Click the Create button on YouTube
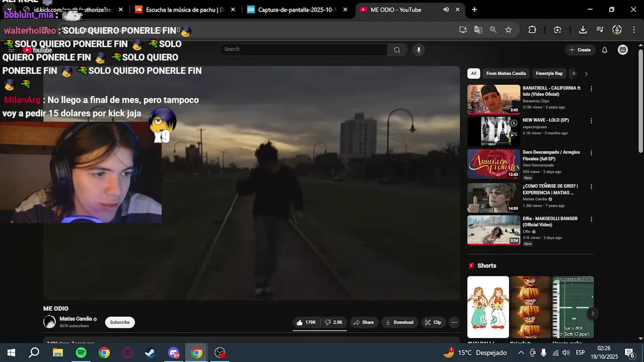This screenshot has height=362, width=644. point(580,50)
